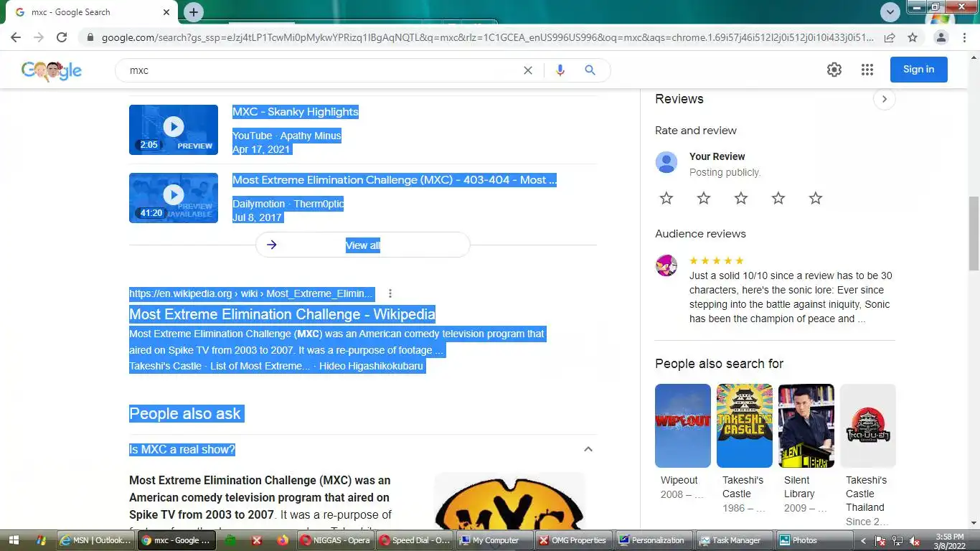980x551 pixels.
Task: Clear the search box text
Action: click(x=528, y=70)
